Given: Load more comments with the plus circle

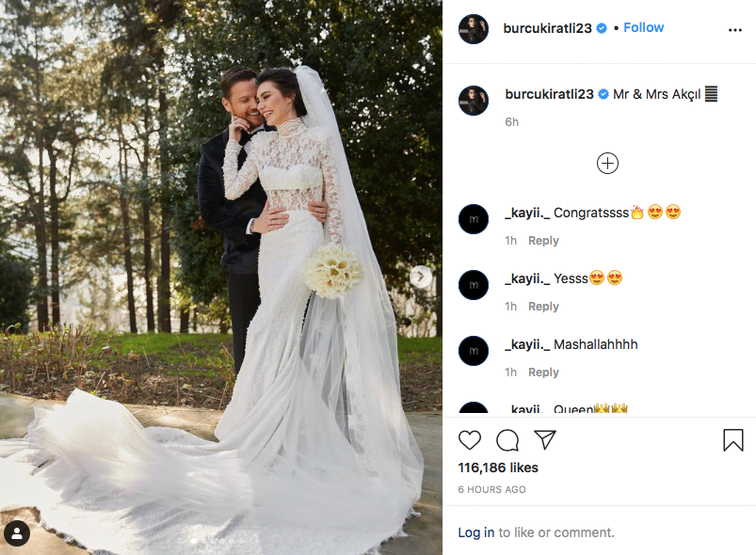Looking at the screenshot, I should (x=607, y=164).
